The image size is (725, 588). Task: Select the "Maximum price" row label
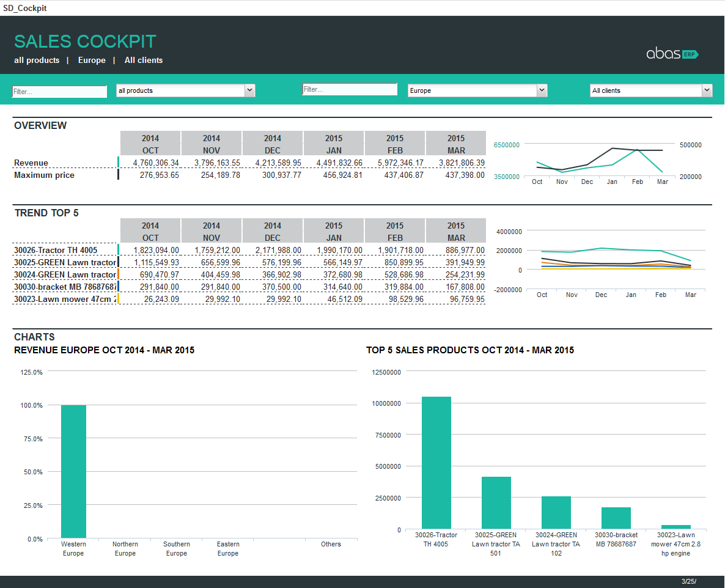pyautogui.click(x=43, y=175)
